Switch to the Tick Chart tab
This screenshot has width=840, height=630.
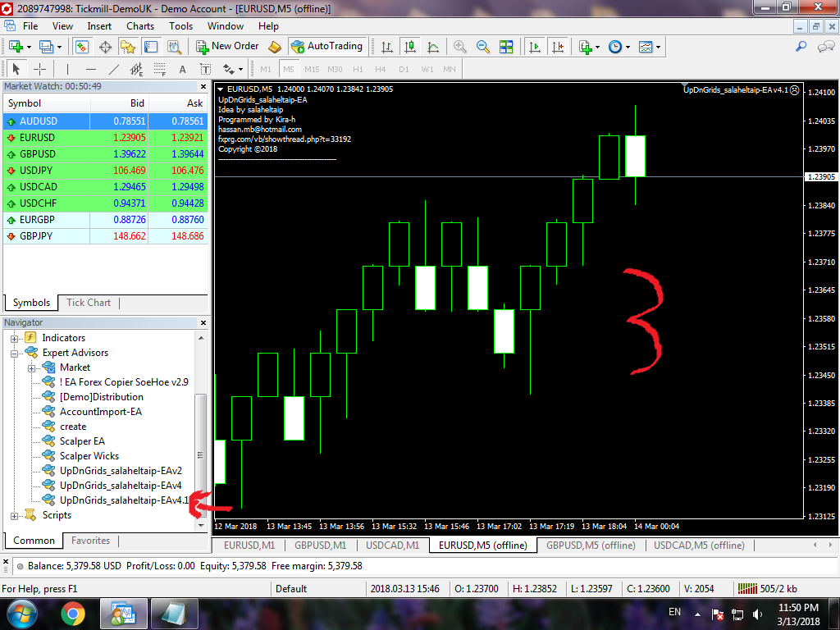pos(89,303)
